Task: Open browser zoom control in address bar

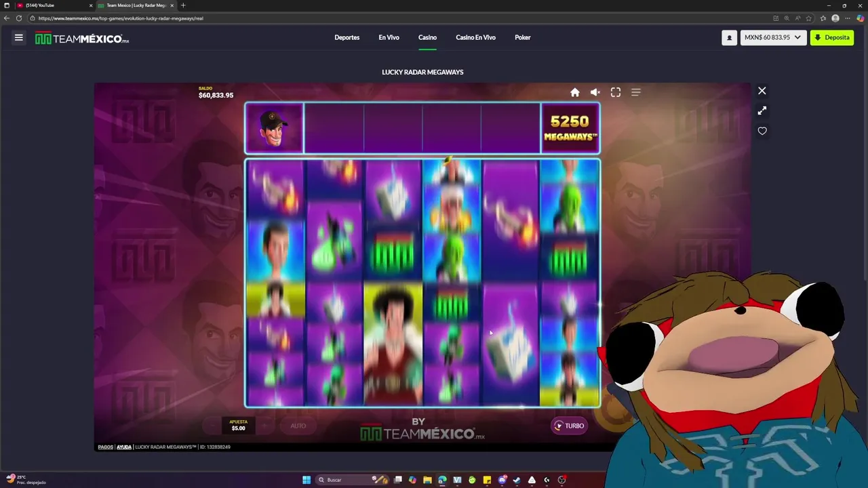Action: click(x=787, y=18)
